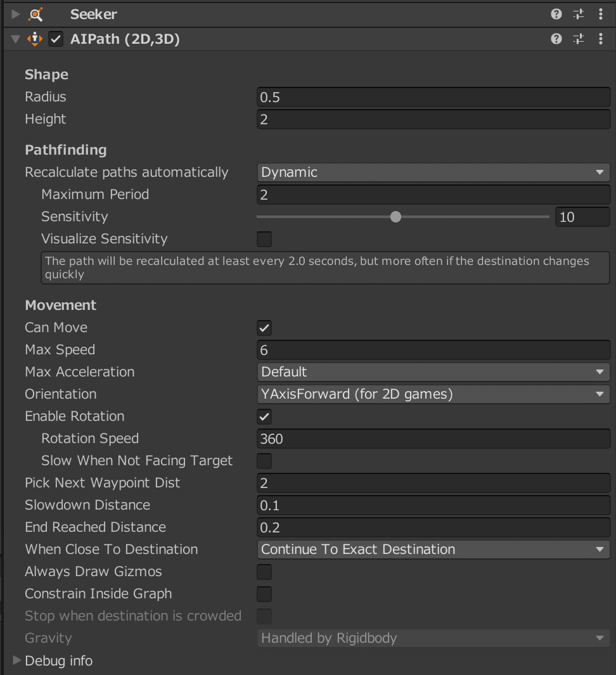616x675 pixels.
Task: Open the Seeker component help reference
Action: click(556, 14)
